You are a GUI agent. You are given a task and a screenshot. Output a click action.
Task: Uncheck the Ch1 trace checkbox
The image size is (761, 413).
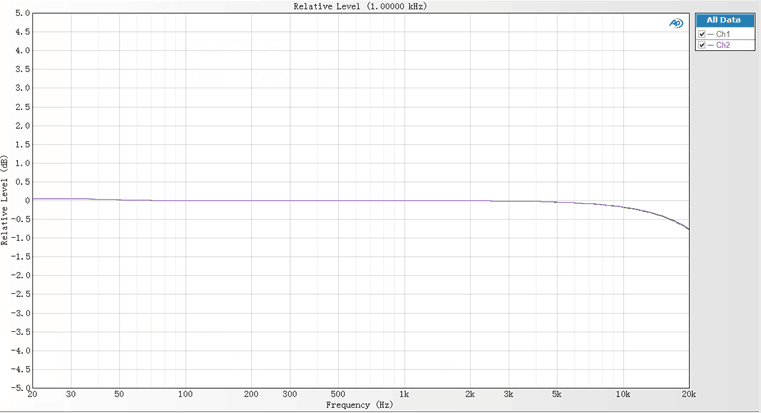pyautogui.click(x=702, y=34)
